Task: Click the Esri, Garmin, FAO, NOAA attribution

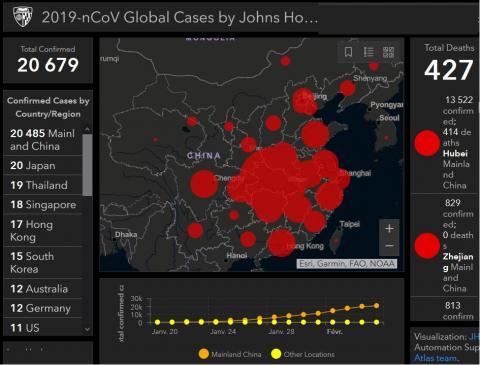Action: pos(347,264)
